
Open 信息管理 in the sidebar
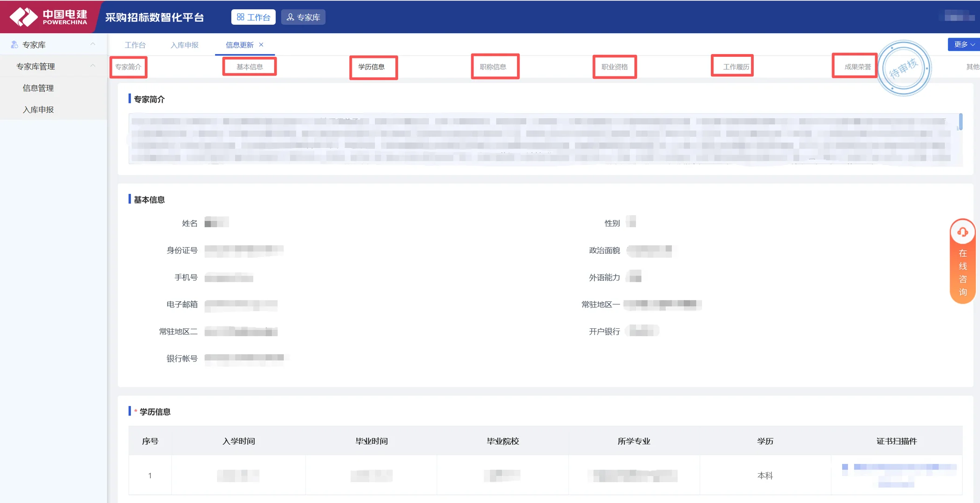[x=38, y=88]
